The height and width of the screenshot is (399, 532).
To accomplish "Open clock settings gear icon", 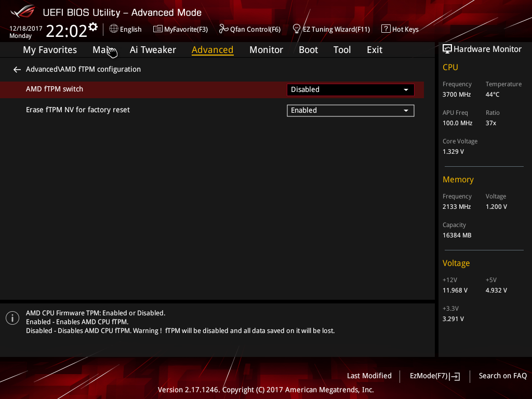I will [x=93, y=26].
